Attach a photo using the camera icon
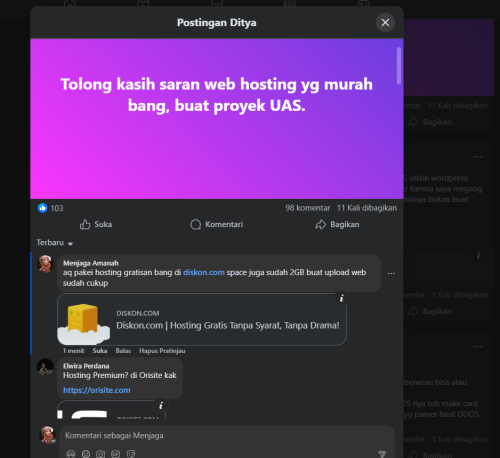Viewport: 500px width, 458px height. [100, 454]
